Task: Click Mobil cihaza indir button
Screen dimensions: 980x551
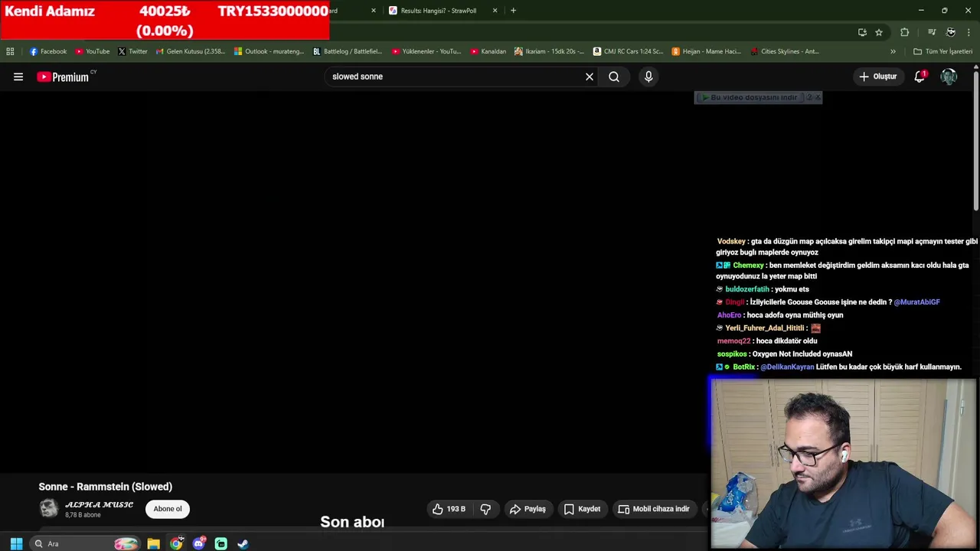Action: 654,509
